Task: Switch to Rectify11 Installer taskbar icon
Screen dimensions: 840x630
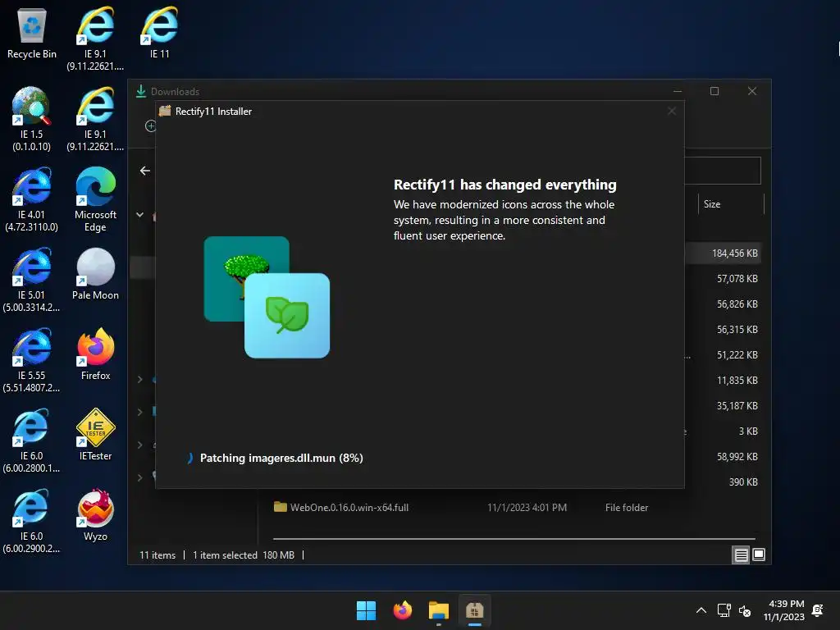Action: pyautogui.click(x=475, y=610)
